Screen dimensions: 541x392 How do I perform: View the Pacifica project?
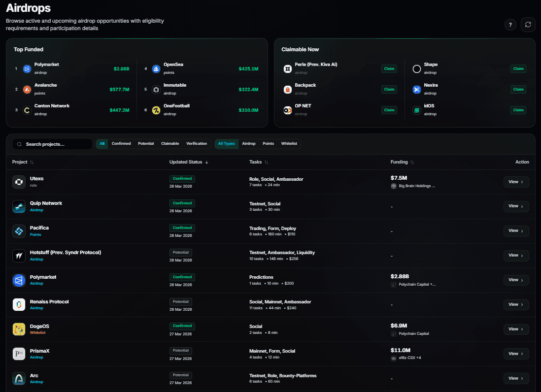pos(516,230)
